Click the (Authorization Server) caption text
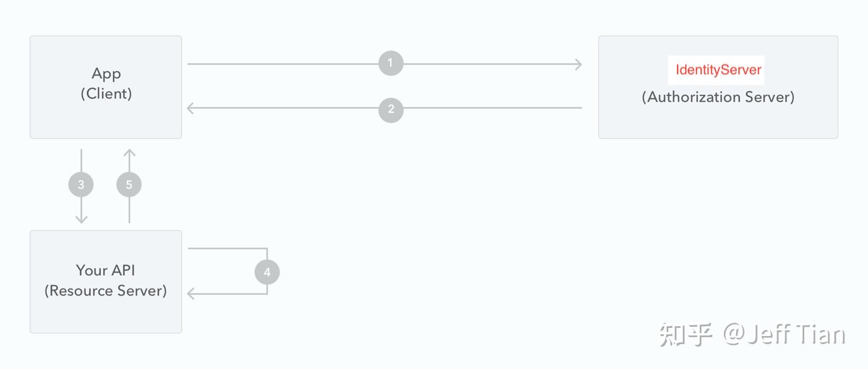868x369 pixels. (x=718, y=97)
